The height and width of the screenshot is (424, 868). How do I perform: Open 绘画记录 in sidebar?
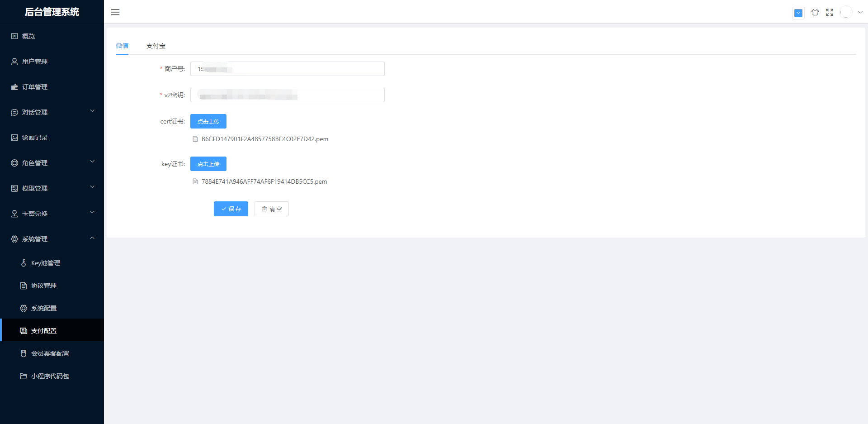(35, 138)
